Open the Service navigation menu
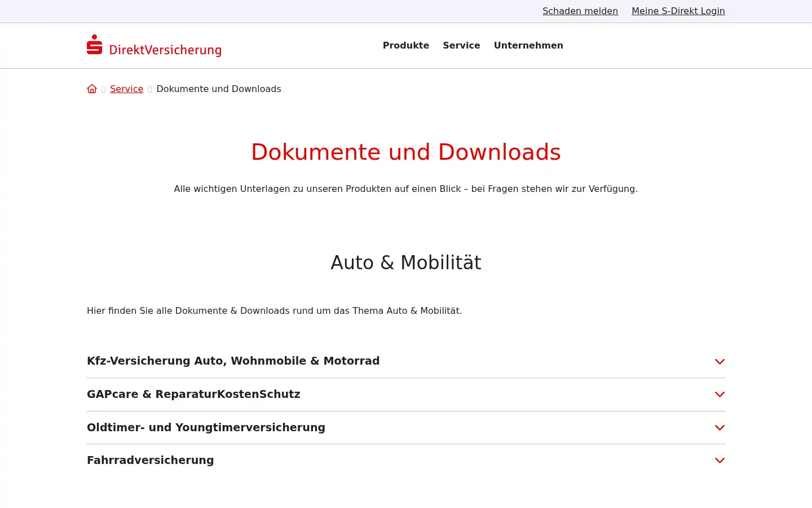The height and width of the screenshot is (508, 812). (x=461, y=45)
